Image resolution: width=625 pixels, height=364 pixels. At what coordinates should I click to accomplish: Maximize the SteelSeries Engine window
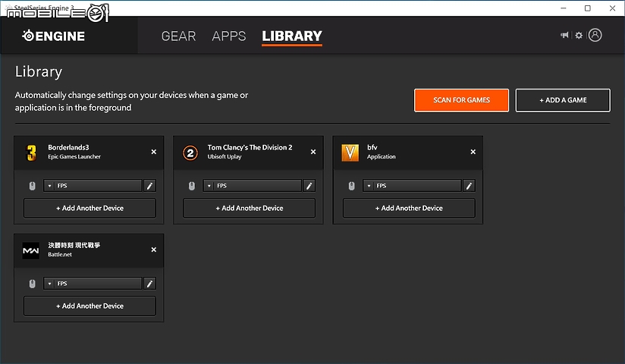point(588,8)
